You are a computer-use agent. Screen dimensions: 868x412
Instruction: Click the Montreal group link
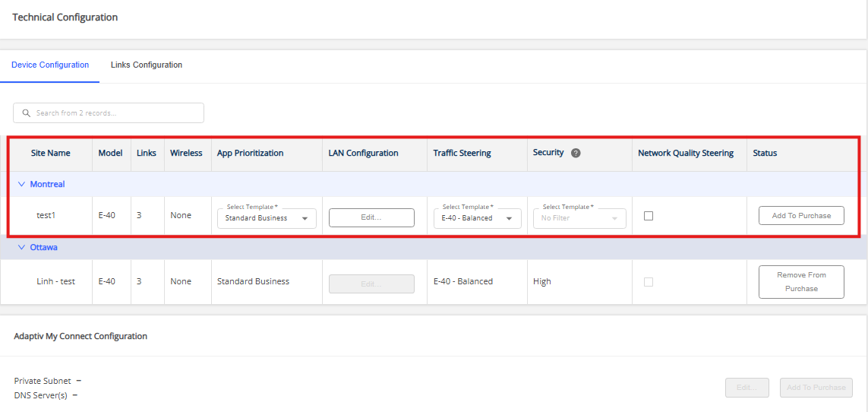[47, 184]
